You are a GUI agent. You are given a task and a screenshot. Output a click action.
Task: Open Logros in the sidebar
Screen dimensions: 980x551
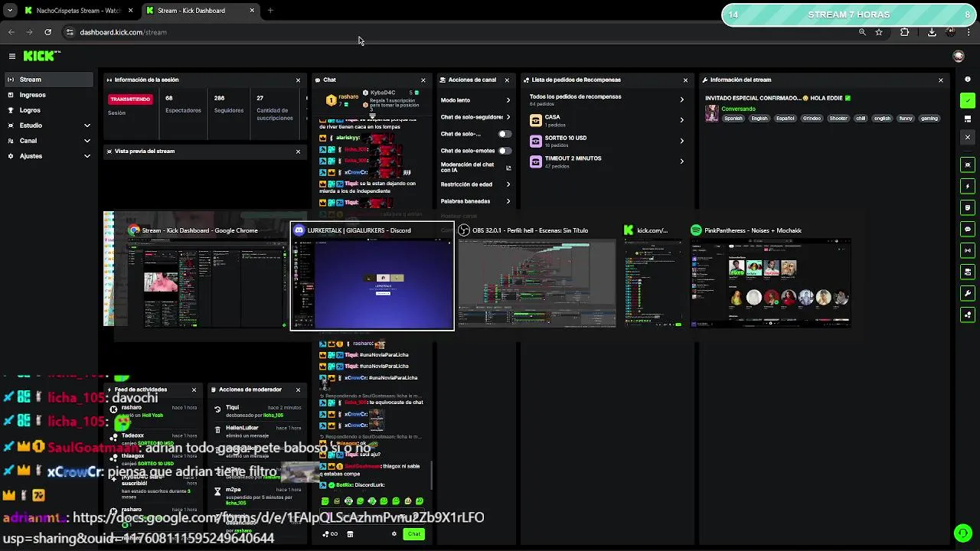(49, 110)
